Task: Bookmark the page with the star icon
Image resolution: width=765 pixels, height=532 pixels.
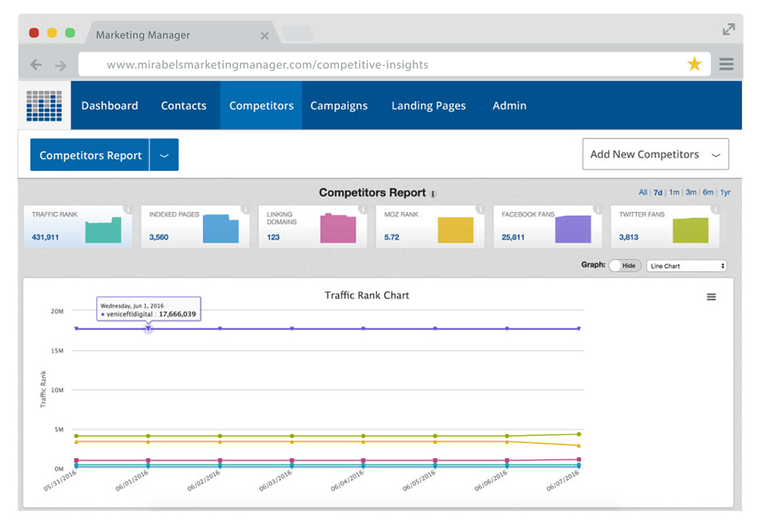Action: [x=695, y=64]
